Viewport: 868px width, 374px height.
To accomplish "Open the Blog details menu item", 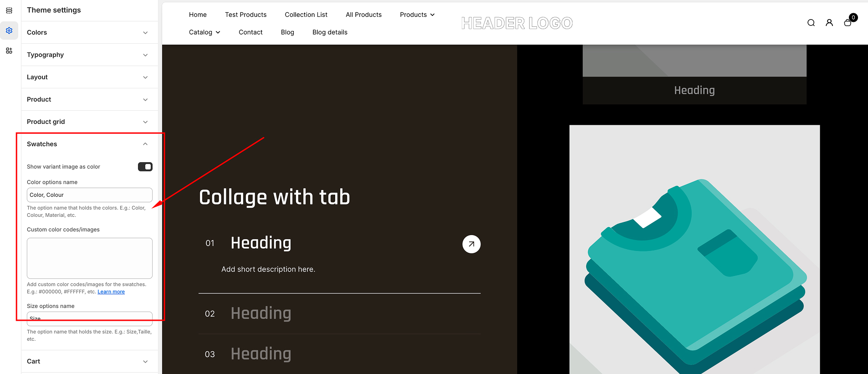I will click(330, 32).
